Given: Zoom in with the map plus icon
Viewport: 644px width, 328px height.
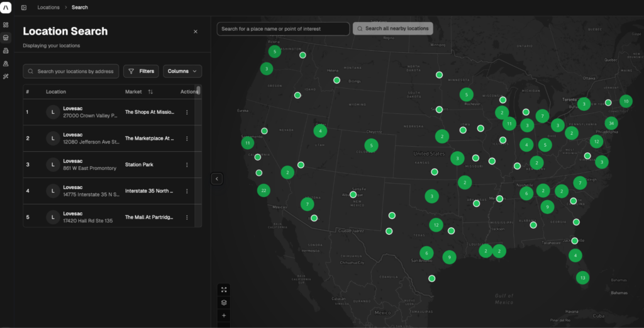Looking at the screenshot, I should (224, 315).
